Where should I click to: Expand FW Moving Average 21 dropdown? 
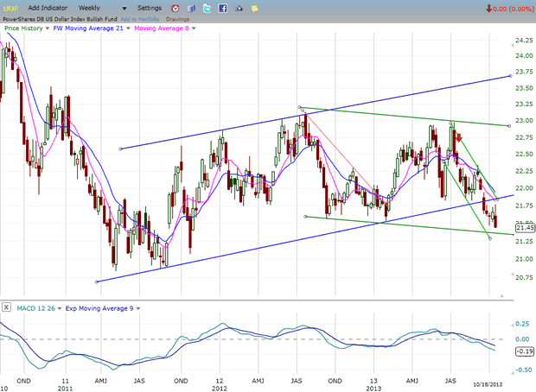point(129,28)
